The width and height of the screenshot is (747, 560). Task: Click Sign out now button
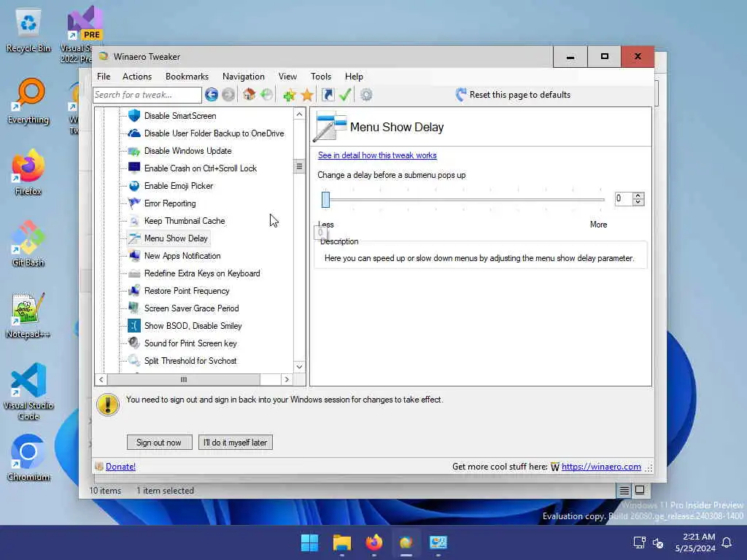coord(159,443)
